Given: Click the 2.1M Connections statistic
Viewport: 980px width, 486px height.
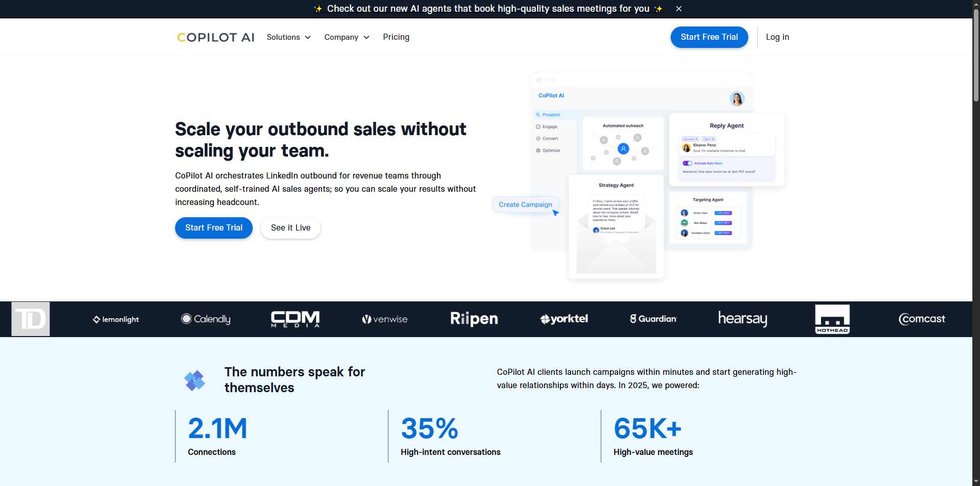Looking at the screenshot, I should pyautogui.click(x=217, y=436).
